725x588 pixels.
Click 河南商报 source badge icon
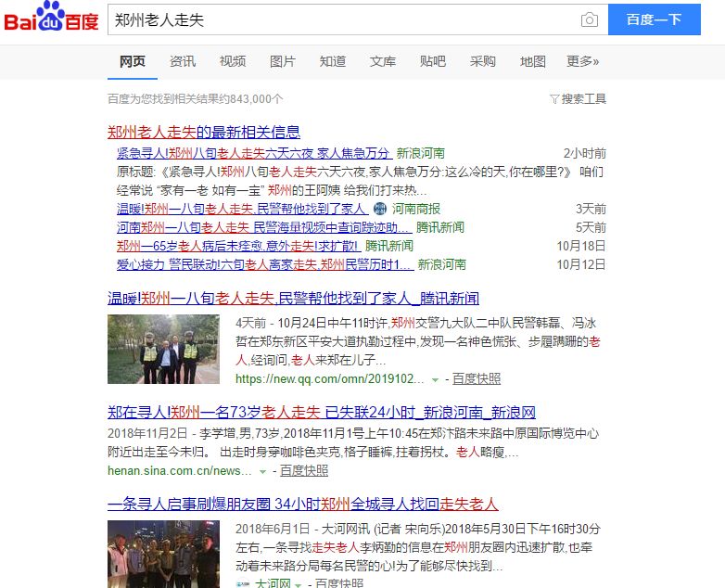tap(379, 209)
